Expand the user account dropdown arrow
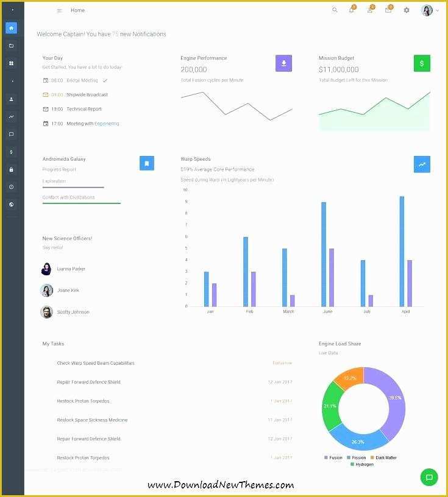The height and width of the screenshot is (497, 448). tap(438, 10)
